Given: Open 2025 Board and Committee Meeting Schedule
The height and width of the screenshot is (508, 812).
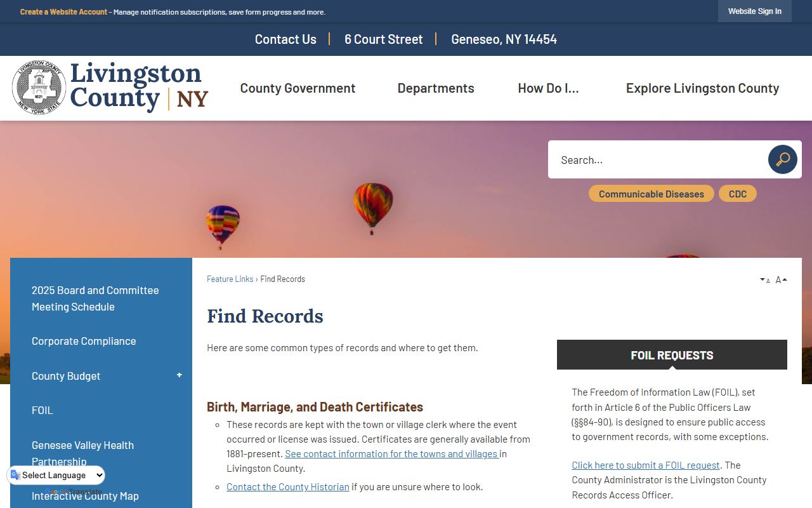Looking at the screenshot, I should (95, 298).
